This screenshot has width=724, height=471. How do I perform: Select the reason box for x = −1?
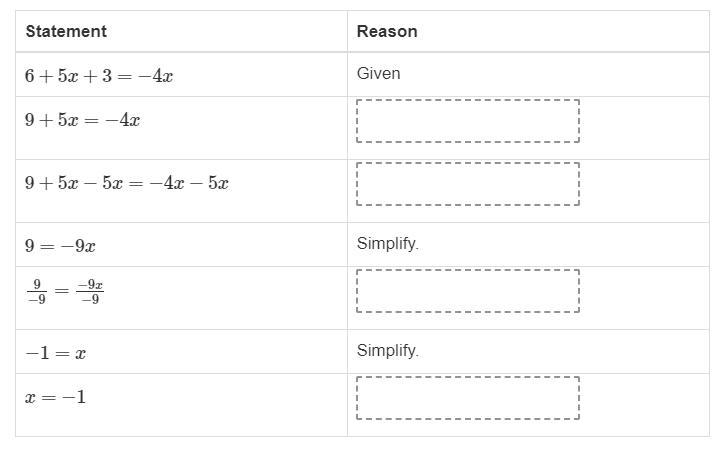point(468,398)
